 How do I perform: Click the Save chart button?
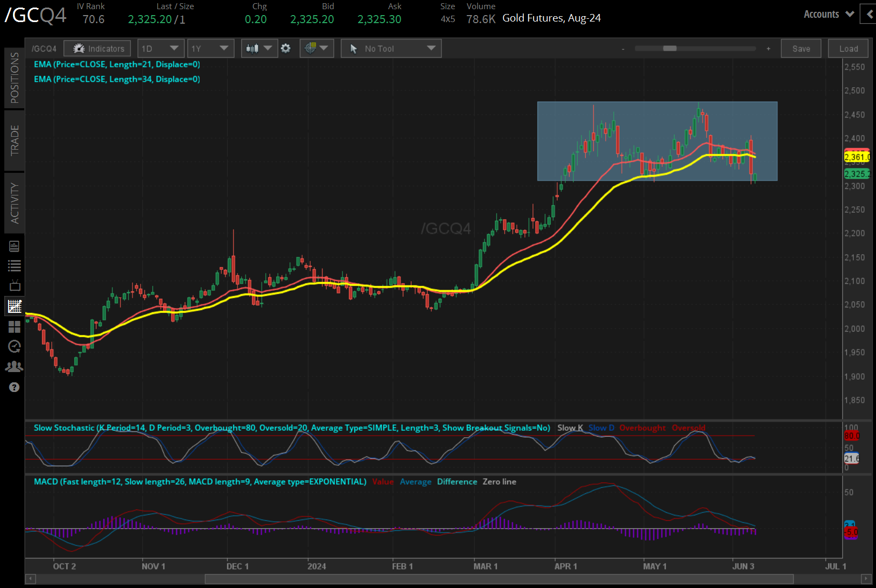(x=801, y=48)
